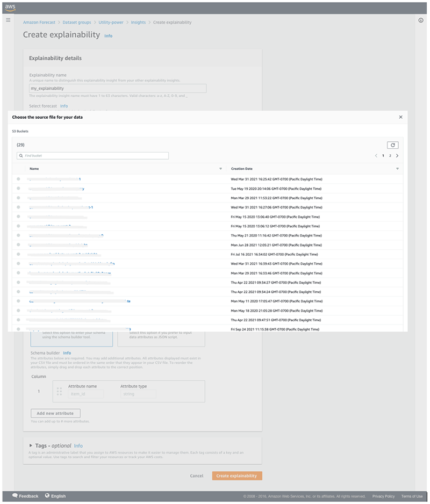430x504 pixels.
Task: Open Utility-power breadcrumb
Action: tap(111, 22)
